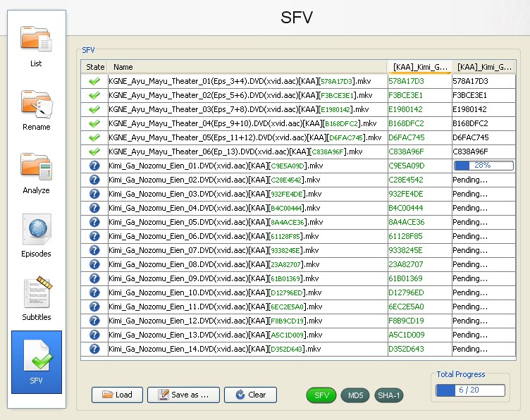Click the Load button
This screenshot has height=420, width=530.
tap(117, 395)
